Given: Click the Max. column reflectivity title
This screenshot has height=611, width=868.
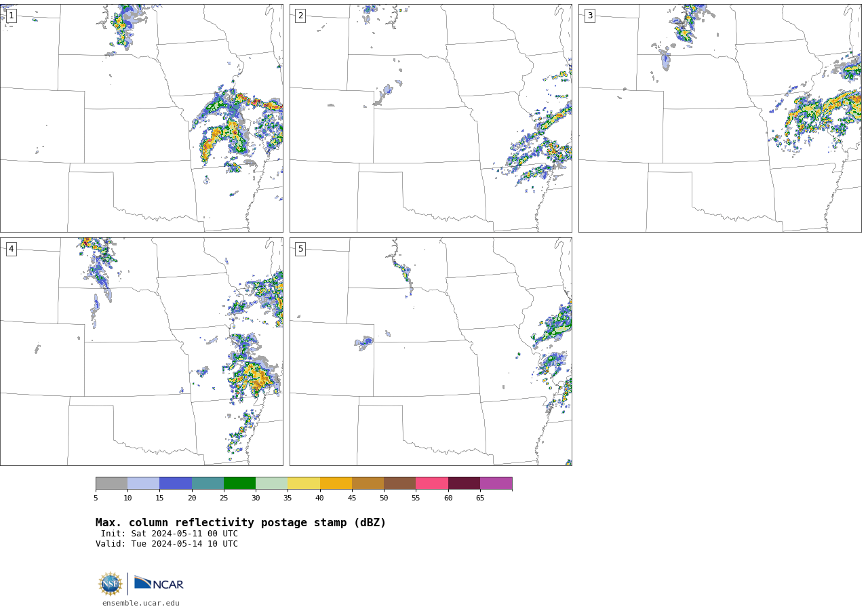Looking at the screenshot, I should tap(241, 523).
